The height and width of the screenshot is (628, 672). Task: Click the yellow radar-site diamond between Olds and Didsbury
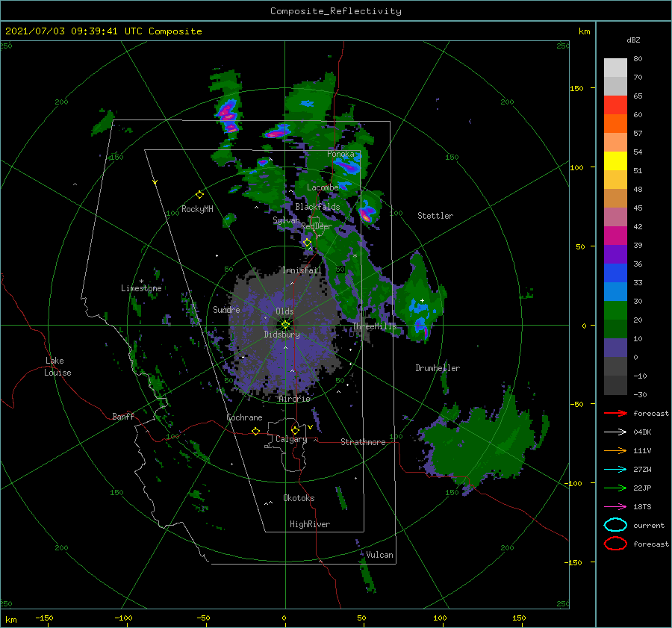pyautogui.click(x=285, y=325)
